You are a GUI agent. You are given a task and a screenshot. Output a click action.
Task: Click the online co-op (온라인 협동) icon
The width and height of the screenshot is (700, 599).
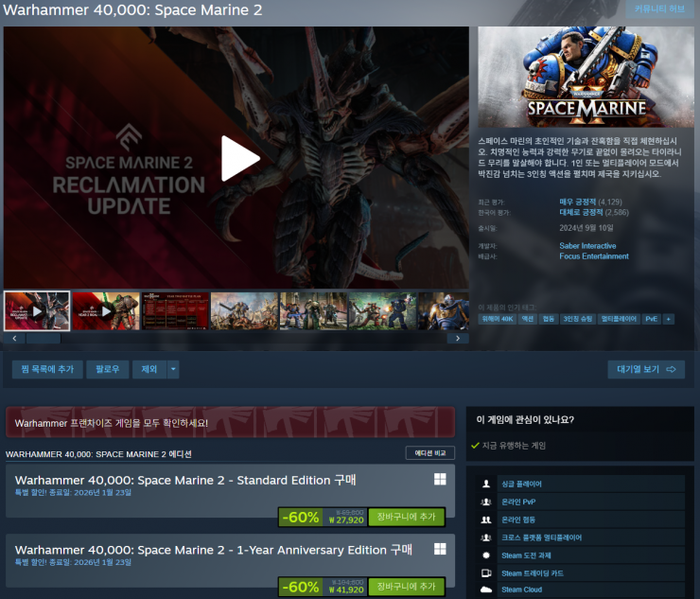486,520
